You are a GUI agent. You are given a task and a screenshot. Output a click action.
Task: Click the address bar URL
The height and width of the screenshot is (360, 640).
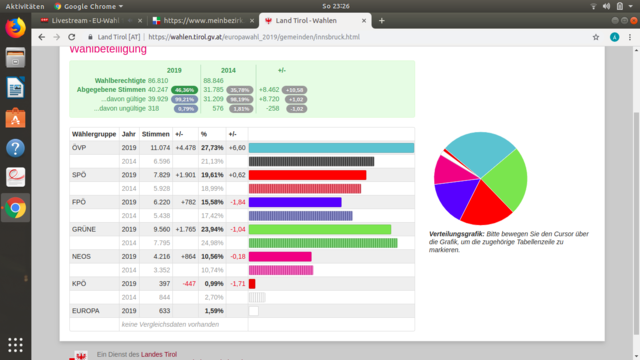click(x=254, y=37)
